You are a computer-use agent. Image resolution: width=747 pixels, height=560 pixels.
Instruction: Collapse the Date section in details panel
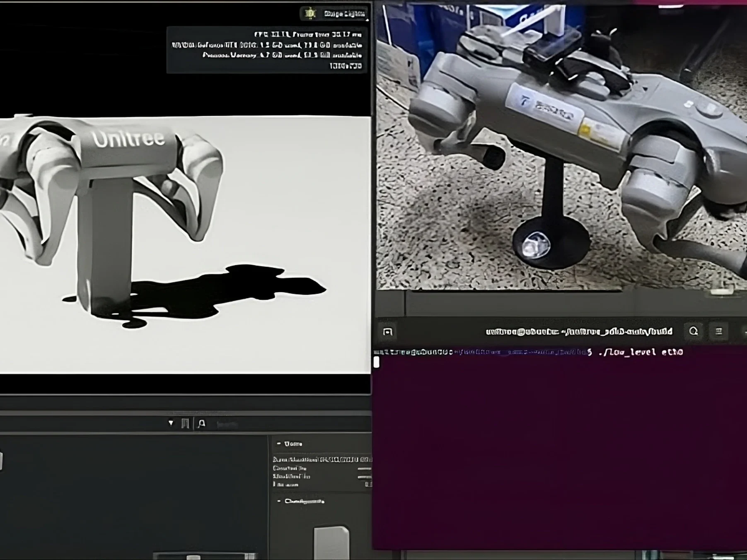[x=279, y=444]
